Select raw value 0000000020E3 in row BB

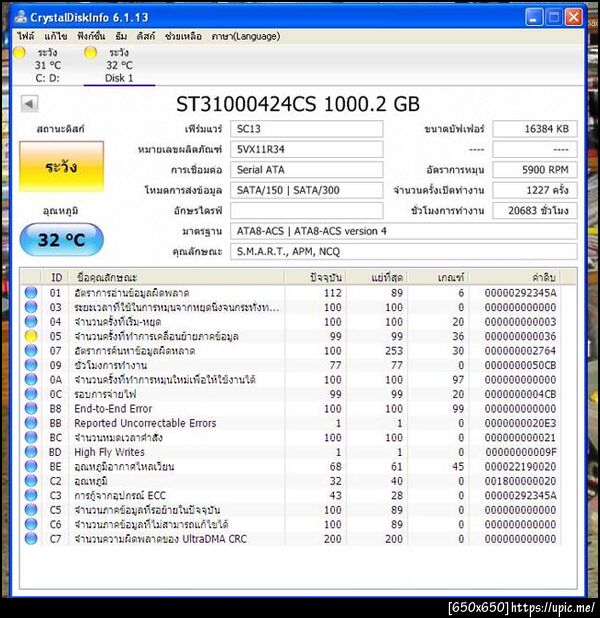click(x=520, y=423)
